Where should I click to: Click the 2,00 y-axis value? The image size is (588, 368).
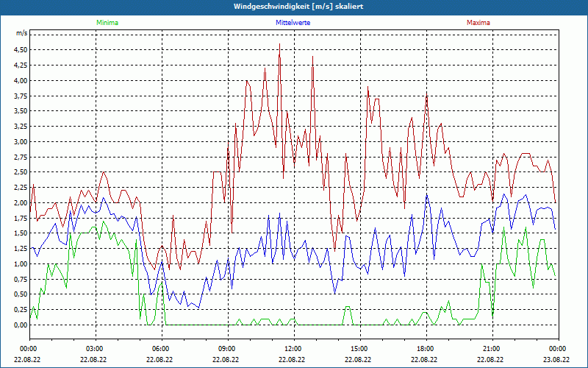21,203
